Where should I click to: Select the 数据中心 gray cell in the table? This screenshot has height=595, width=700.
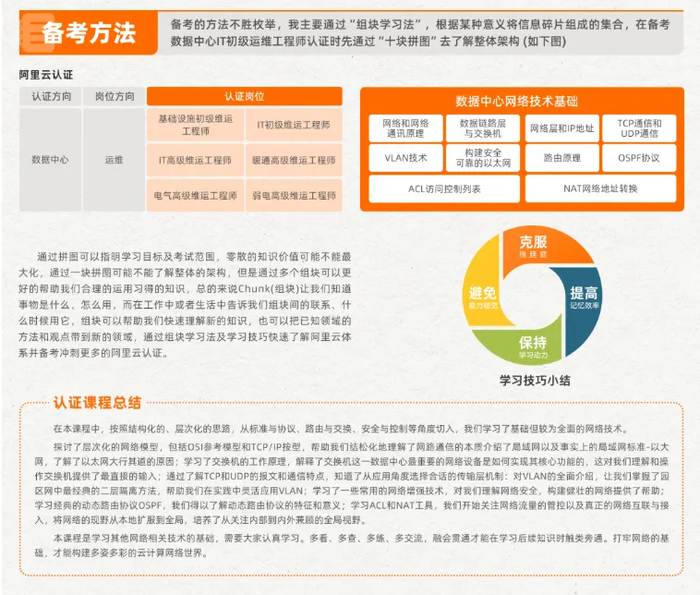click(51, 160)
